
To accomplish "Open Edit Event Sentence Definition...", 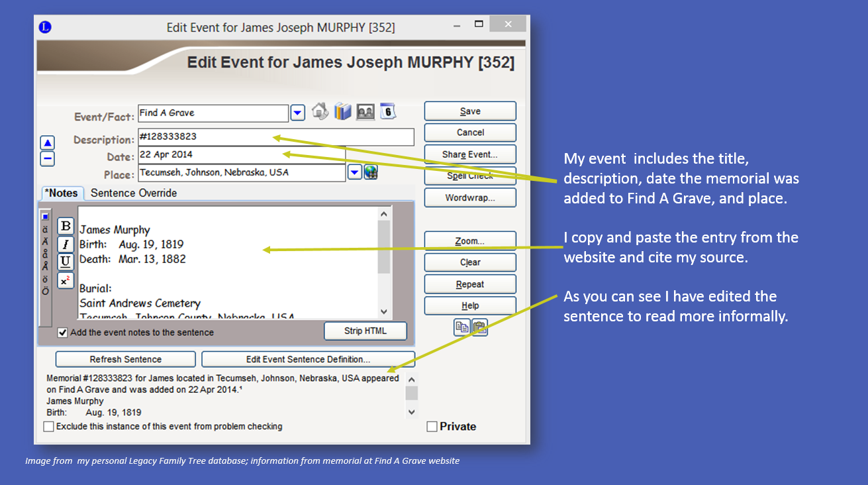I will [308, 359].
